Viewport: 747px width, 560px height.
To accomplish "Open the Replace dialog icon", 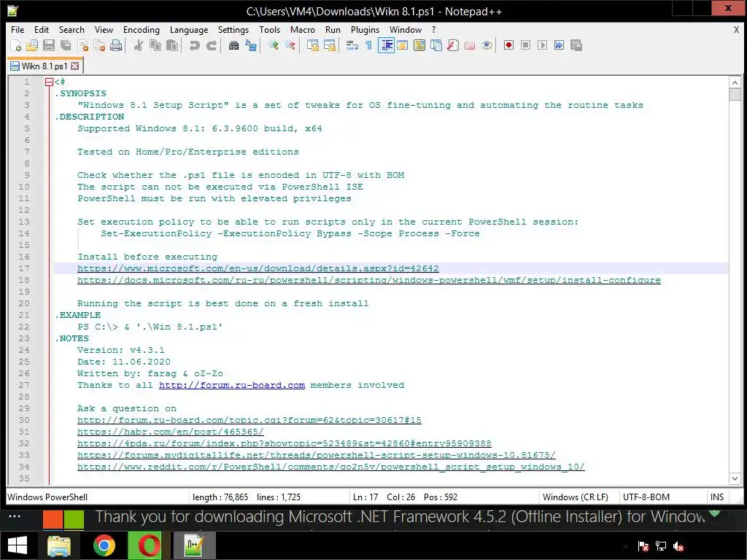I will point(251,45).
